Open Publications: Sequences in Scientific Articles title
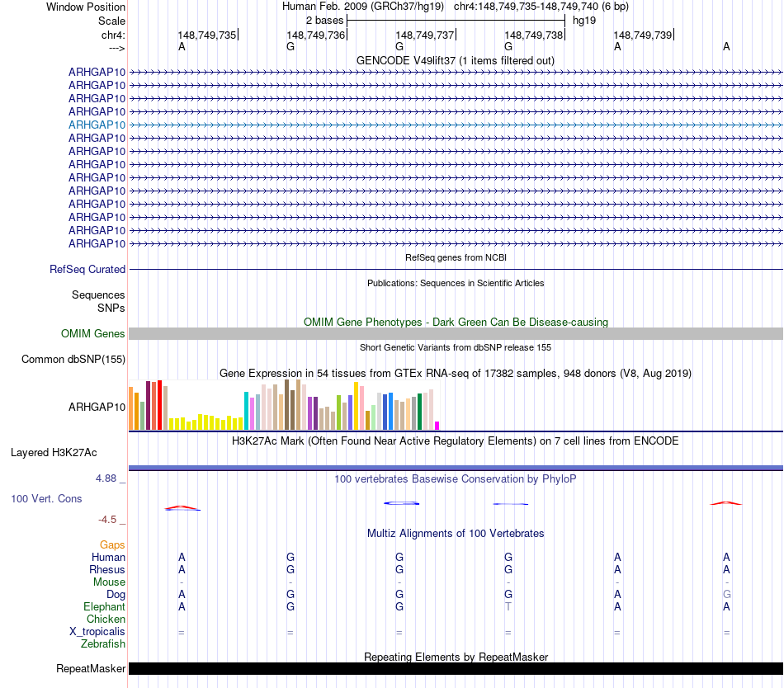784x688 pixels. [x=456, y=283]
